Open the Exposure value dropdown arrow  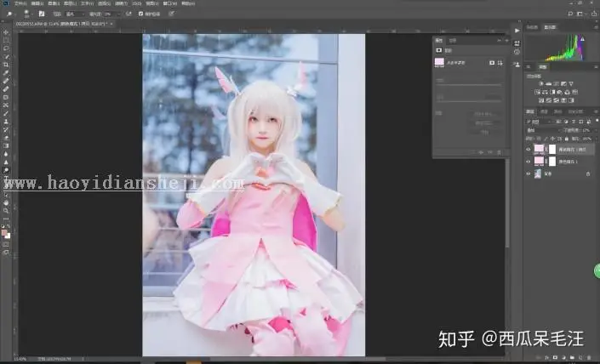118,14
